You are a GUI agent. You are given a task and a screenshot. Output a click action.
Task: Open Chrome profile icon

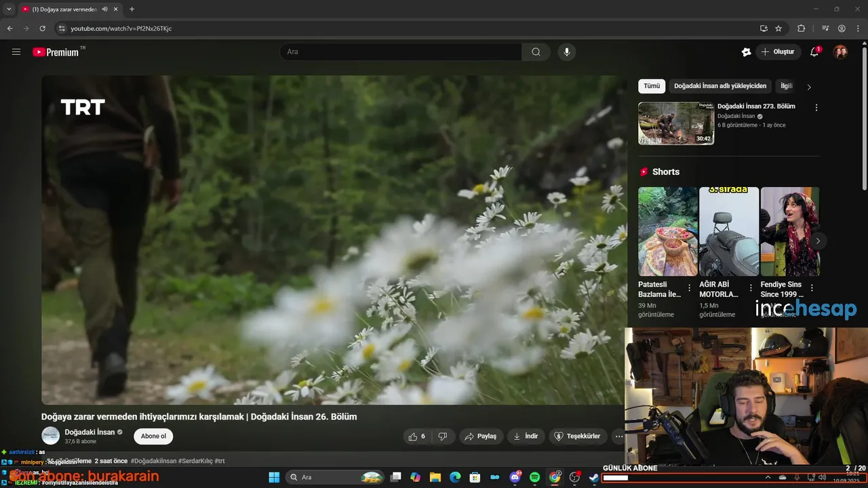[x=842, y=28]
